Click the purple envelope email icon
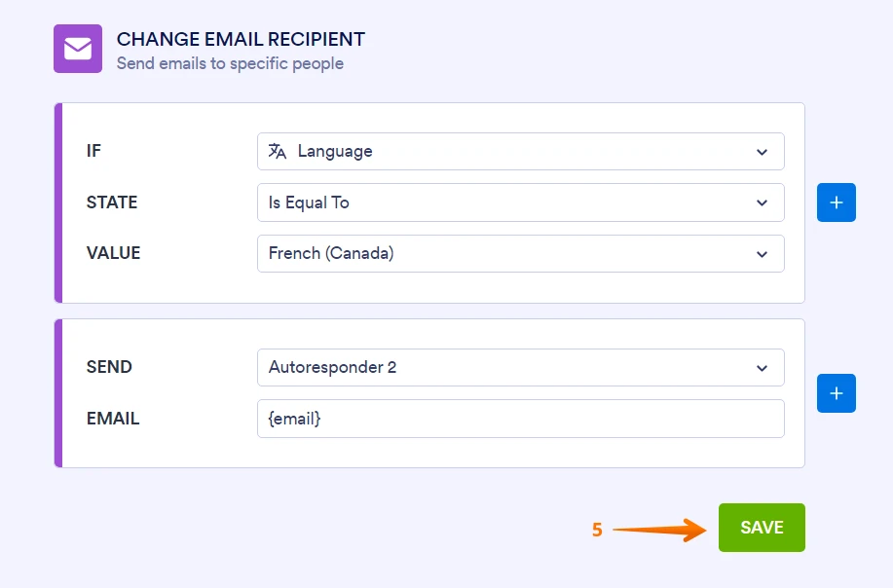 [78, 48]
